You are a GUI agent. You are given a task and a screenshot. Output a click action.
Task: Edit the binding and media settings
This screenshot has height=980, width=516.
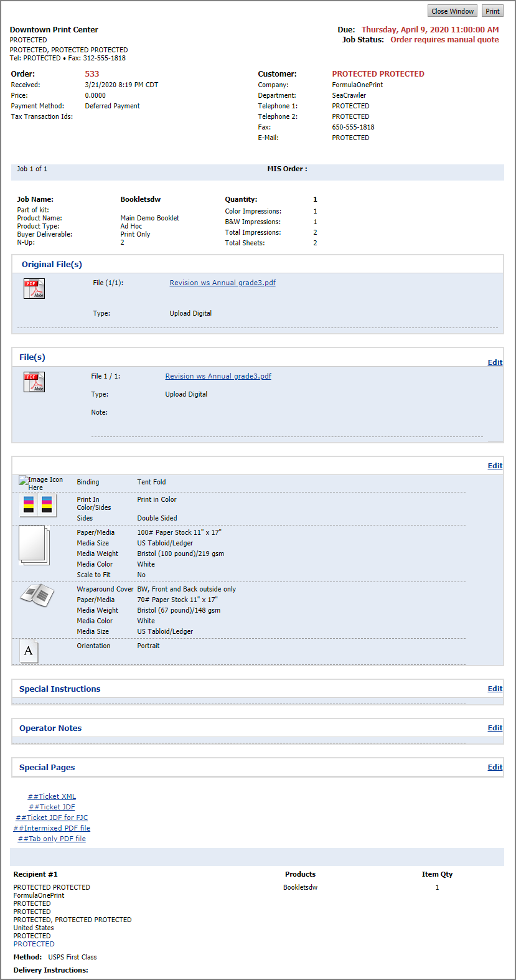(x=495, y=466)
